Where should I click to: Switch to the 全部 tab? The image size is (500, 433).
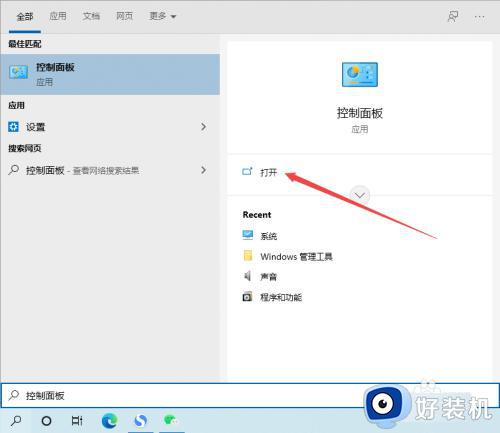coord(25,17)
